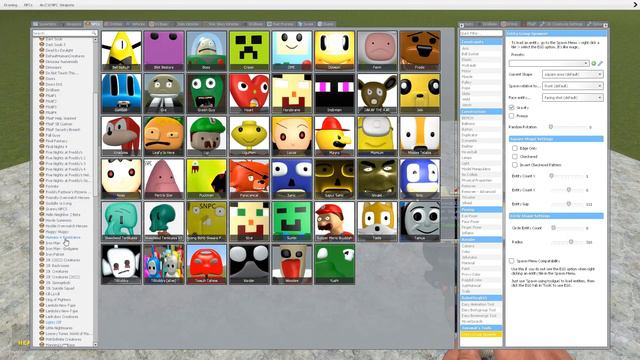Enable Invert Checkered Pattern checkbox

coord(515,165)
